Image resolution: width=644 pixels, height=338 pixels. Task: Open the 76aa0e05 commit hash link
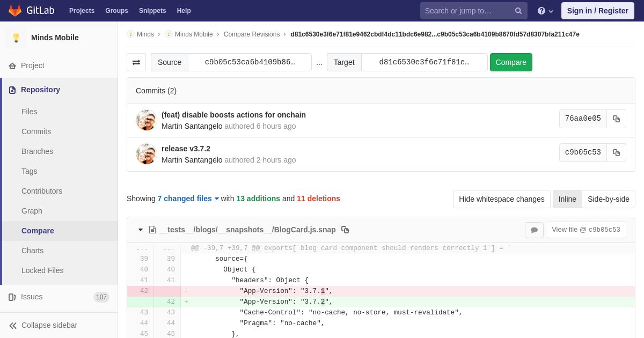click(583, 119)
